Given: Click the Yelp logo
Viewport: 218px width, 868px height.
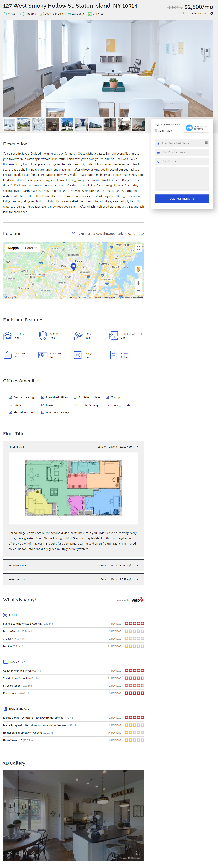Looking at the screenshot, I should [137, 600].
